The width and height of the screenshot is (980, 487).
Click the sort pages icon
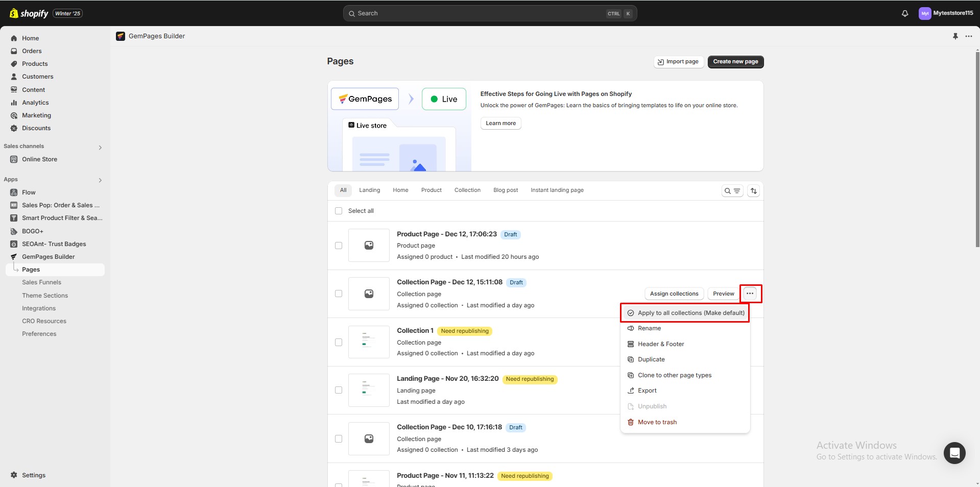[x=753, y=191]
